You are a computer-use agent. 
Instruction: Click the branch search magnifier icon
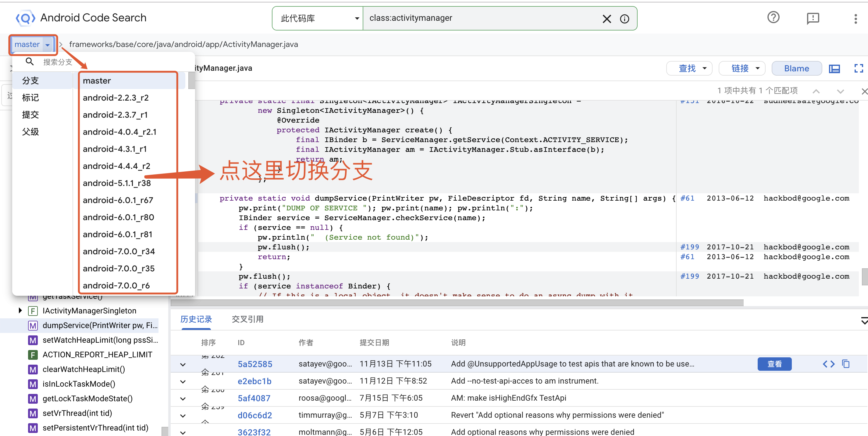pyautogui.click(x=30, y=61)
